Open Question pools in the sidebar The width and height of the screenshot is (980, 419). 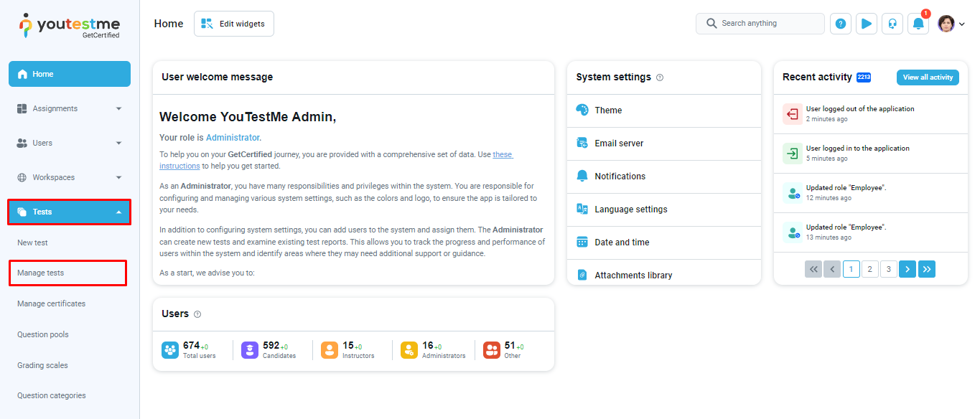point(43,334)
